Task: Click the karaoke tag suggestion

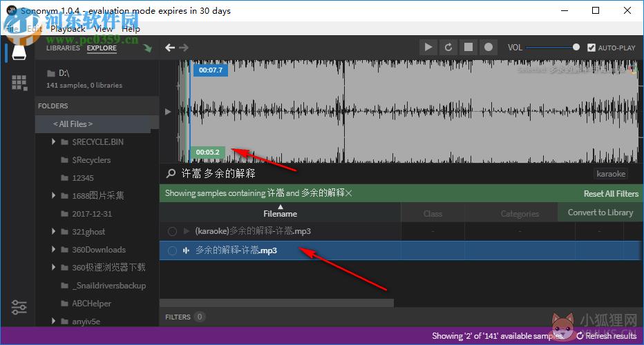Action: [x=611, y=174]
